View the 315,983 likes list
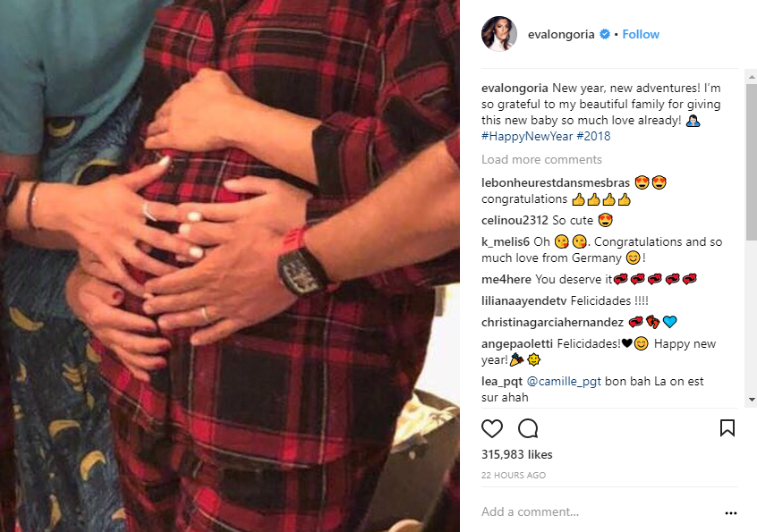Viewport: 757px width, 532px height. 516,455
